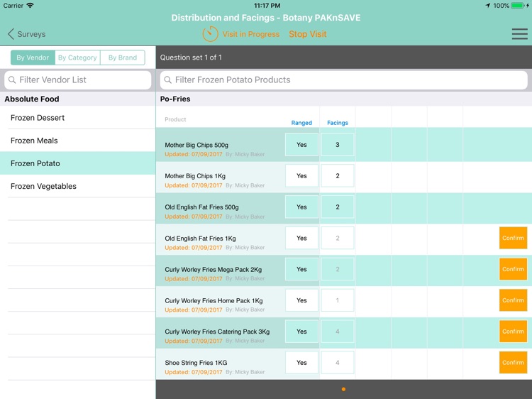Image resolution: width=532 pixels, height=399 pixels.
Task: Edit Facings for Curly Worley Catering Pack 3Kg
Action: (338, 332)
